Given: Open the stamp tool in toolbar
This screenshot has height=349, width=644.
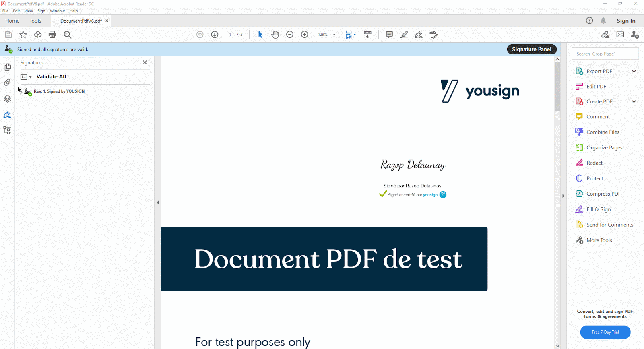Looking at the screenshot, I should [x=433, y=35].
